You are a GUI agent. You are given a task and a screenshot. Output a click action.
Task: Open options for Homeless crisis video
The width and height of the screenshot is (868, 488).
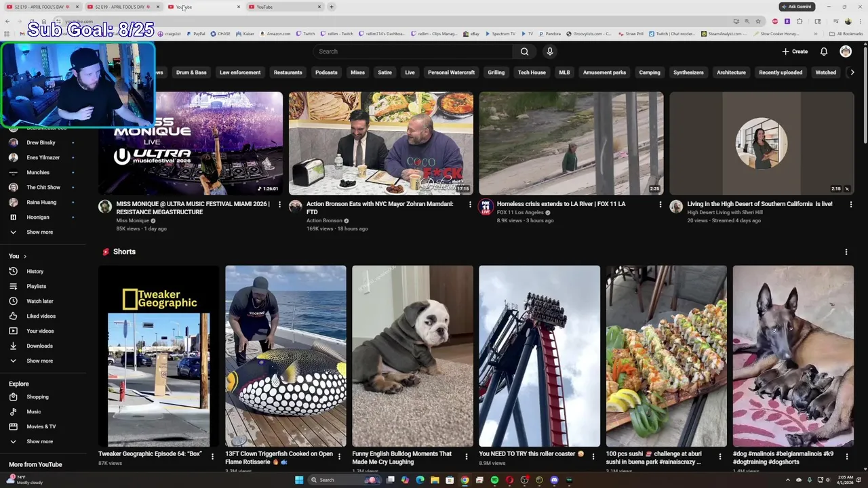[x=660, y=204]
